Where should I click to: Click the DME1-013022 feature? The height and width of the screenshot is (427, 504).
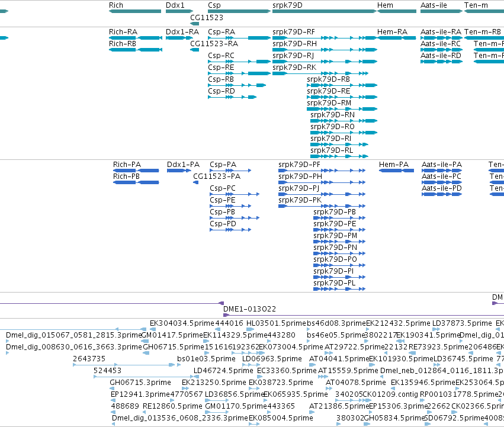(364, 315)
